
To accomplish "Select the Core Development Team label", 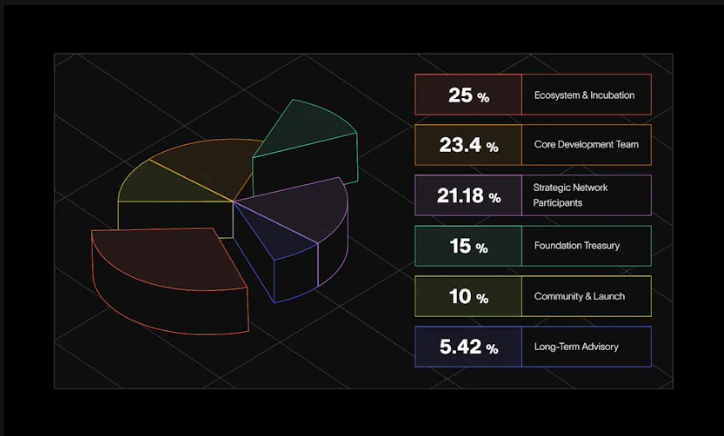I will (x=586, y=145).
